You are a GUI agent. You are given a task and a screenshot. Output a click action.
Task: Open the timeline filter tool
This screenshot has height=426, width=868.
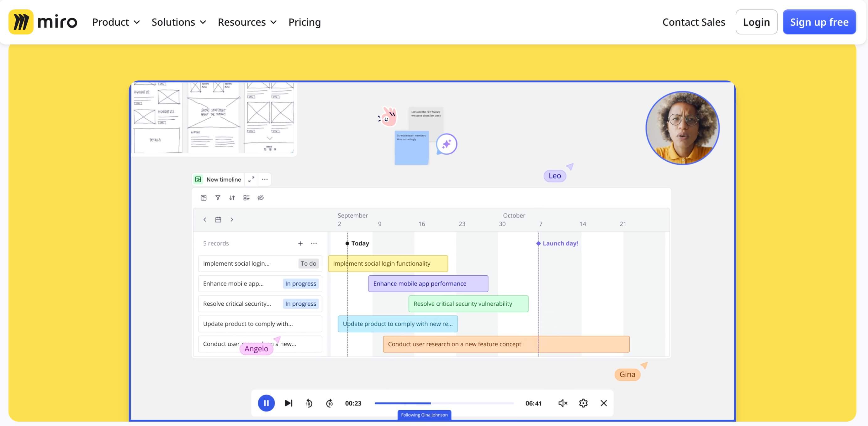coord(218,198)
